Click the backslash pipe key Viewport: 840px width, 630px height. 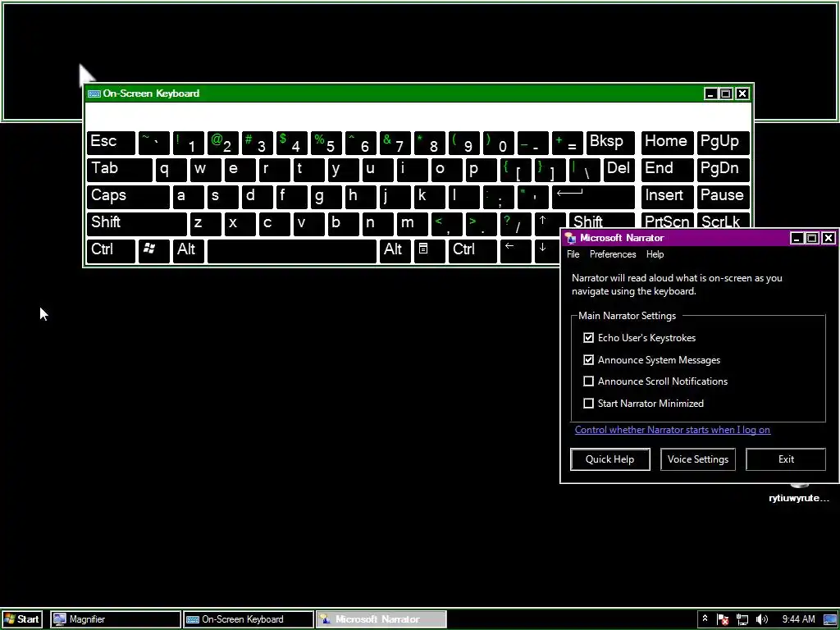[584, 170]
